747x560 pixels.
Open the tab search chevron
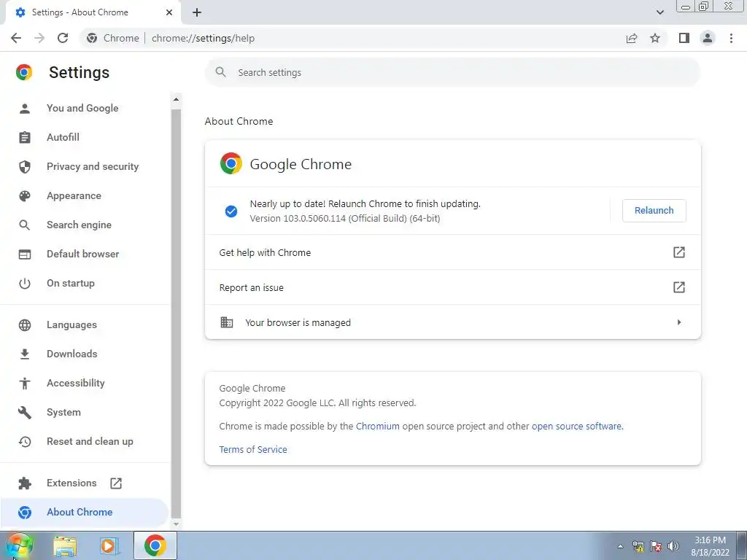(x=659, y=12)
